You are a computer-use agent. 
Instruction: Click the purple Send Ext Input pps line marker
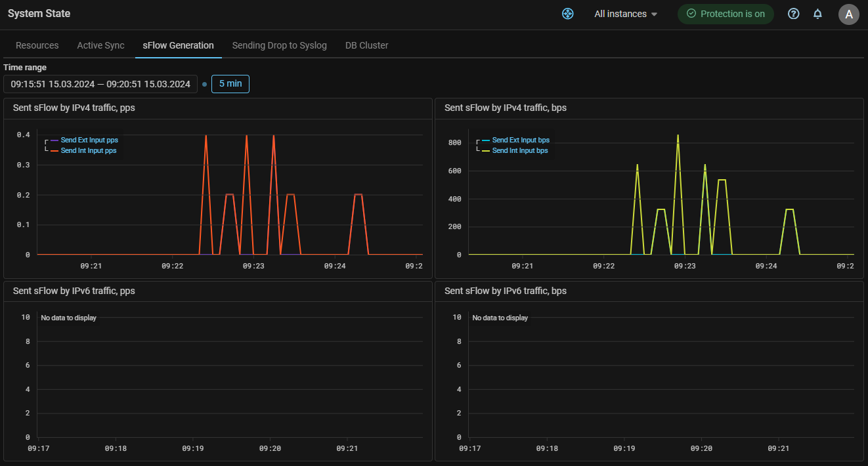(54, 140)
